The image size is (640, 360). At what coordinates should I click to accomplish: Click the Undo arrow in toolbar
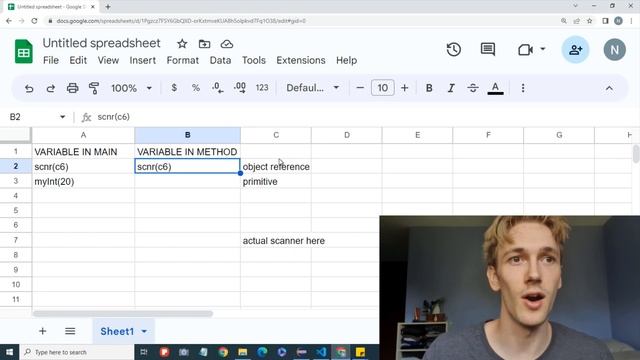[x=29, y=88]
